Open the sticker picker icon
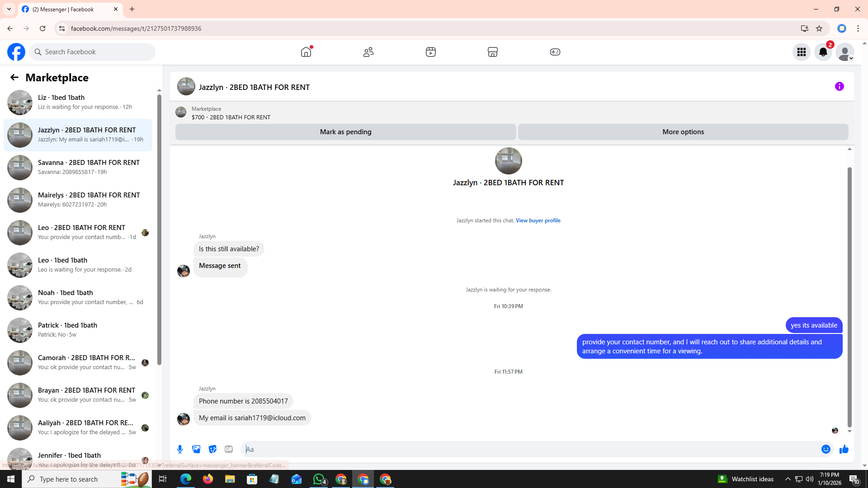This screenshot has height=488, width=868. tap(212, 449)
